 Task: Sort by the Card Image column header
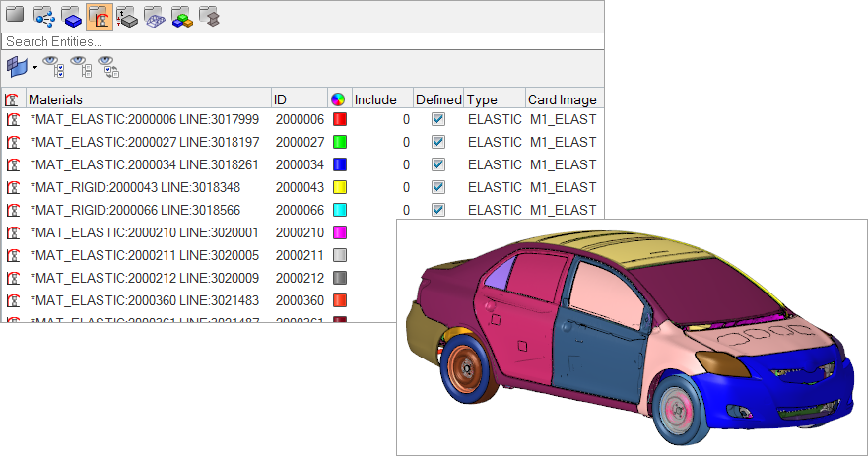point(562,99)
